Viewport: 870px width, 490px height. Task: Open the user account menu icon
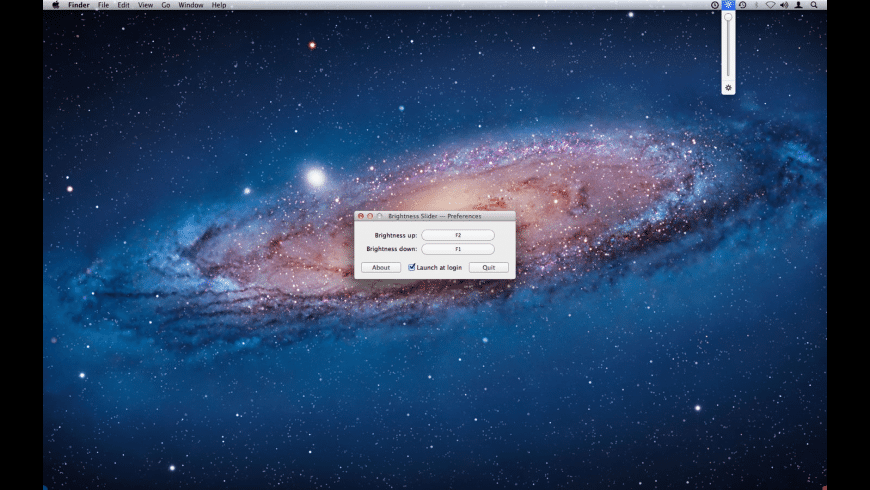(x=798, y=5)
